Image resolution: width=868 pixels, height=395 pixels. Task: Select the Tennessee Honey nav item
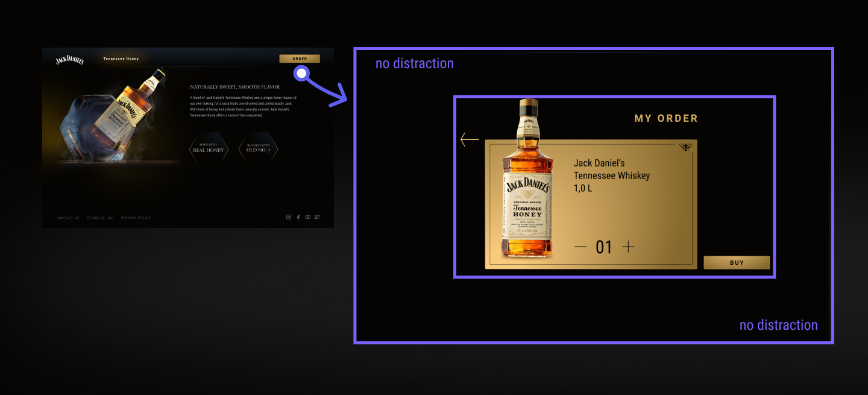pyautogui.click(x=121, y=59)
